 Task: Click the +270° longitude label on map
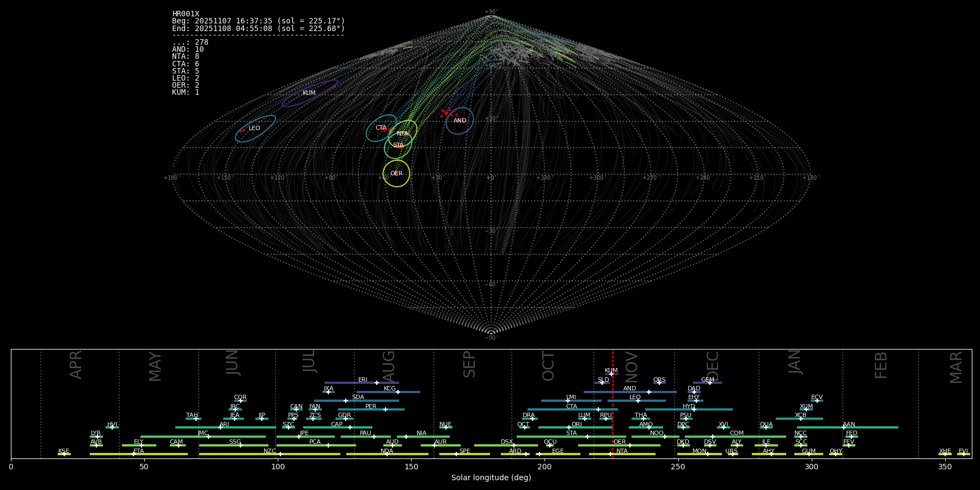point(650,178)
